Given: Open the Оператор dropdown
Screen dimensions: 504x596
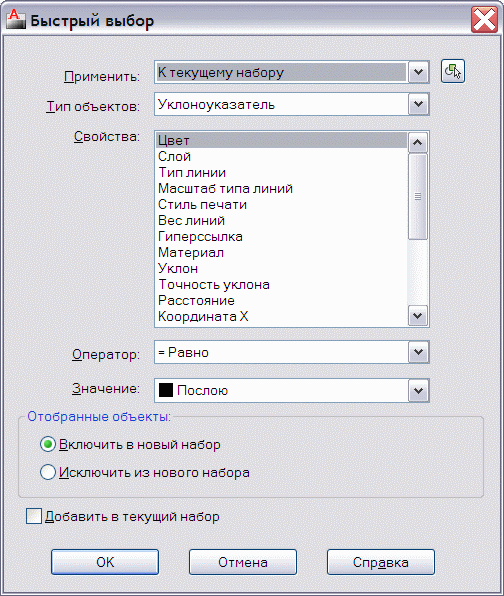Looking at the screenshot, I should (x=418, y=352).
